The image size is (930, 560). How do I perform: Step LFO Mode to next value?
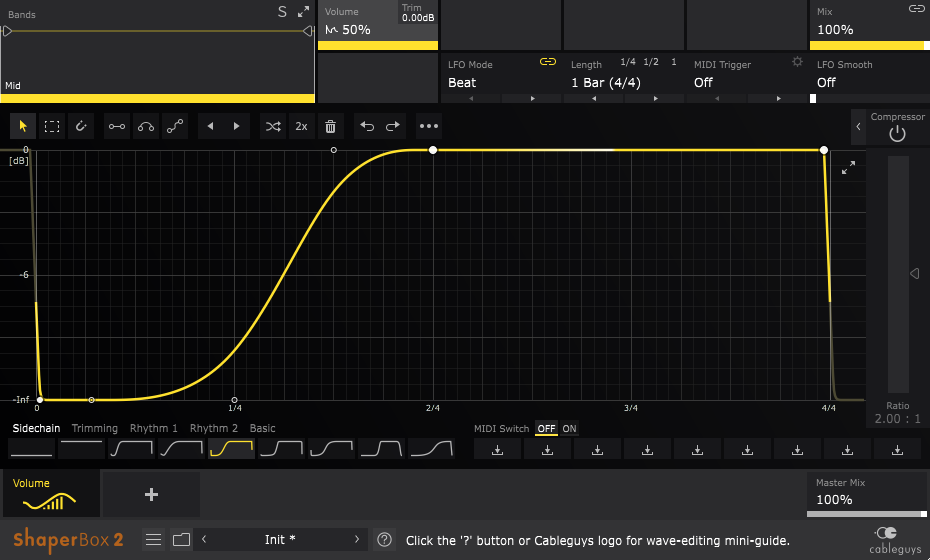[532, 98]
